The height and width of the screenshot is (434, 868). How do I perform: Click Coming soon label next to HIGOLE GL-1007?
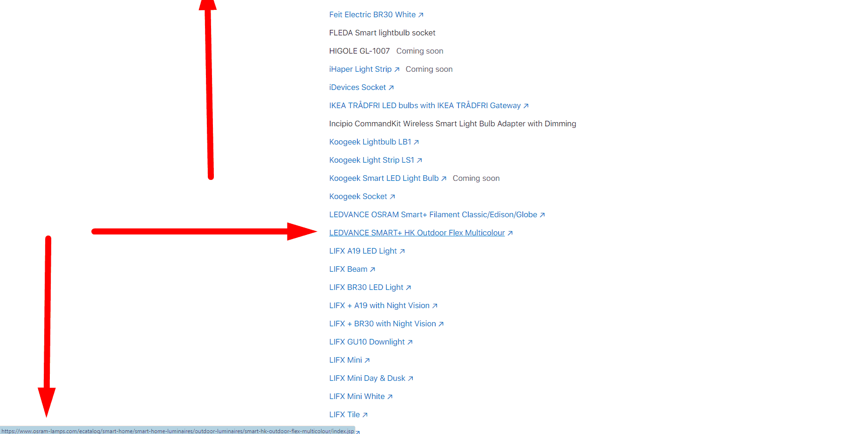pyautogui.click(x=420, y=51)
